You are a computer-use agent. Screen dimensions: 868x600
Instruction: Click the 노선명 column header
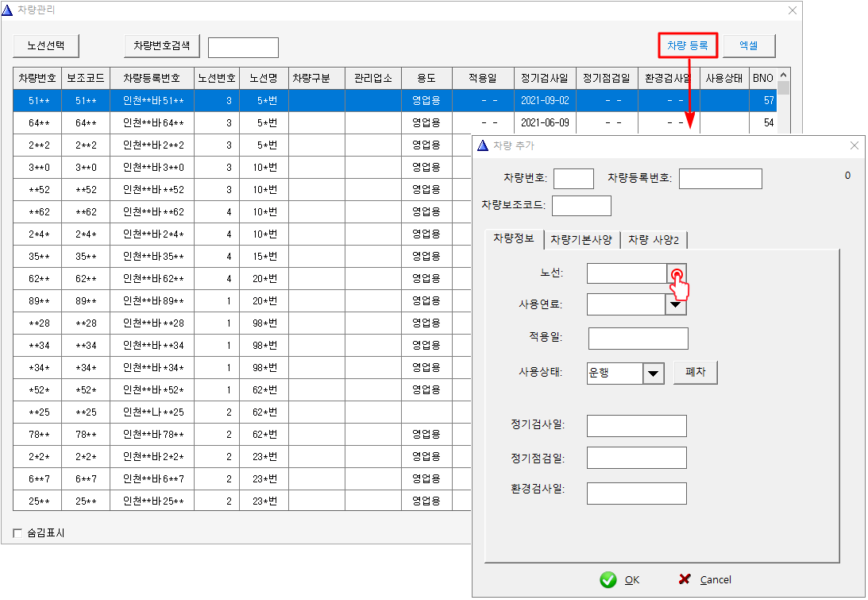tap(264, 78)
